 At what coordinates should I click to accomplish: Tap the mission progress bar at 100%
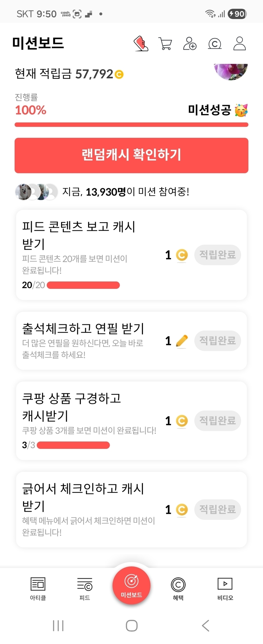coord(131,125)
